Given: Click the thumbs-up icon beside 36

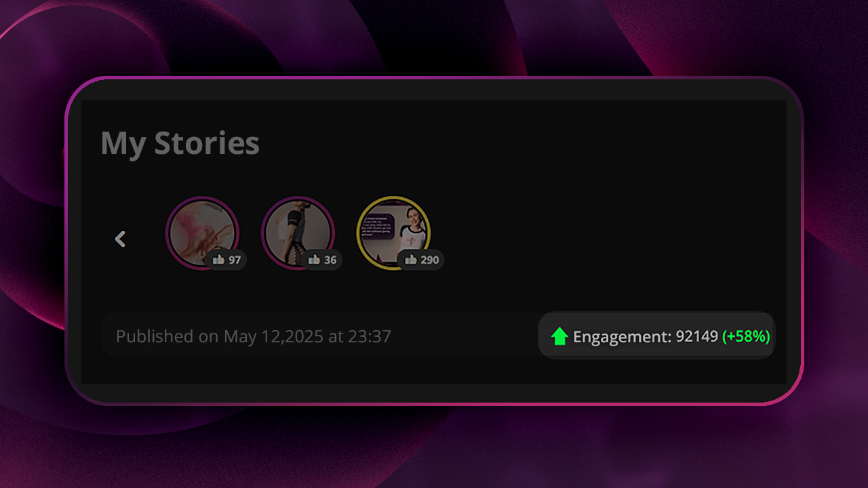Looking at the screenshot, I should 314,260.
